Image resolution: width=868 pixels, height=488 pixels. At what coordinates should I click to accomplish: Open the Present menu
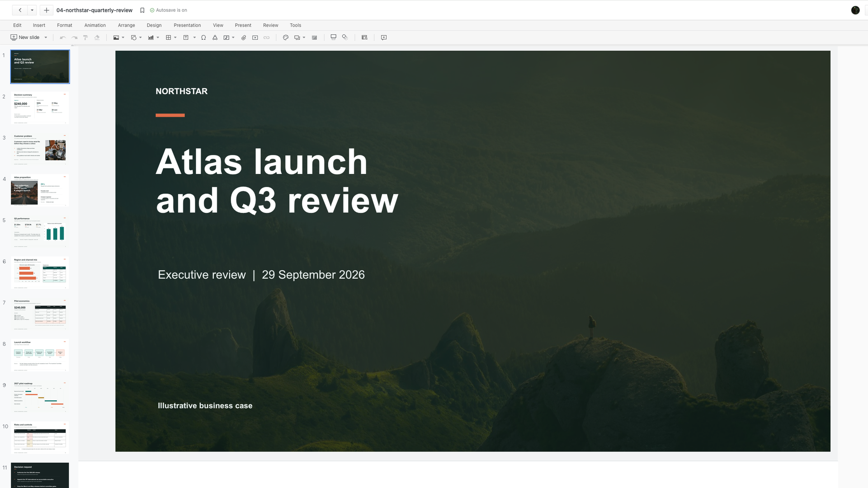(243, 25)
